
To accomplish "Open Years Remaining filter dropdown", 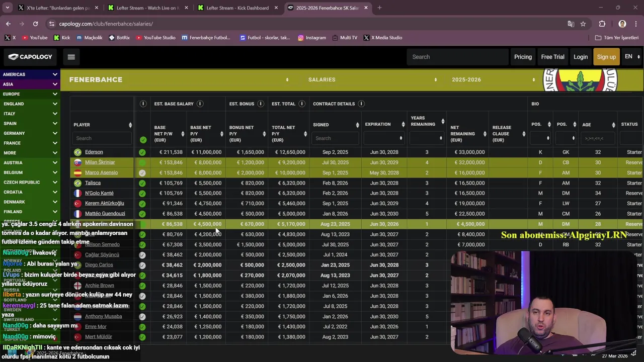I will (426, 138).
